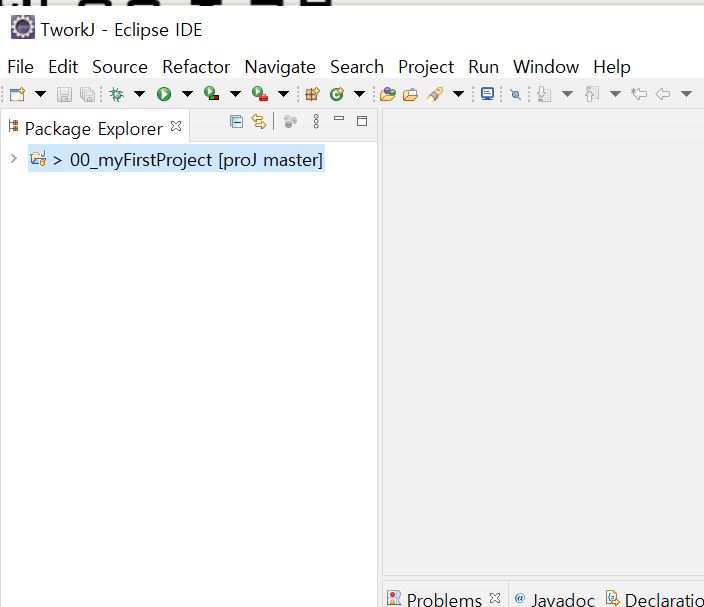The height and width of the screenshot is (607, 704).
Task: Open the Help menu
Action: point(612,67)
